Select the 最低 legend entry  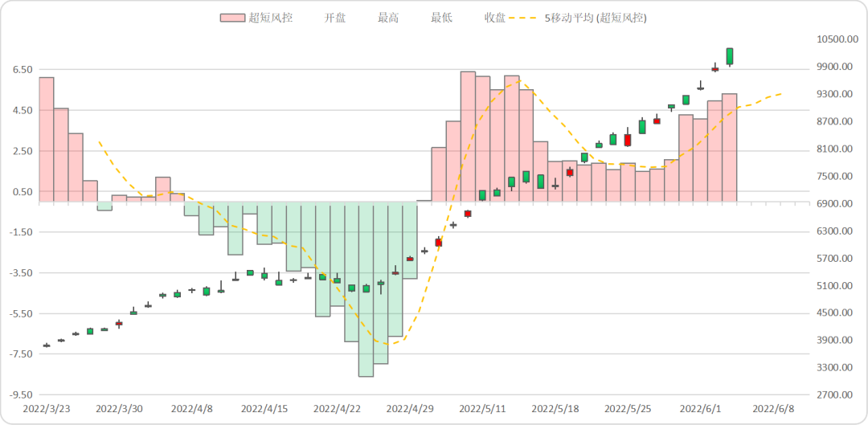tap(442, 18)
